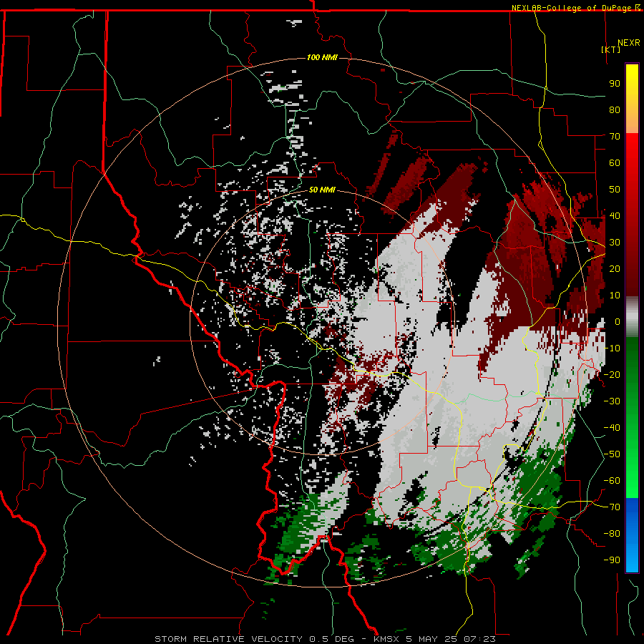Click the 0 value on the velocity scale
Screen dimensions: 644x644
618,321
